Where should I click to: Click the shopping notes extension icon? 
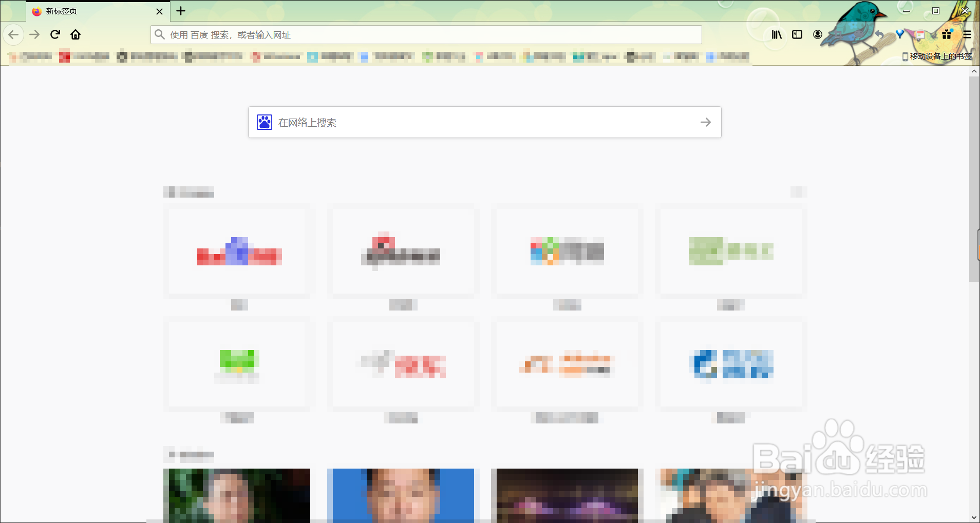pyautogui.click(x=920, y=35)
